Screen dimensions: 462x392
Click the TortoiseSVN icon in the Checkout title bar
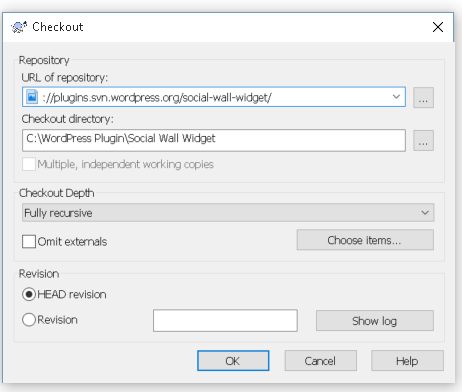click(19, 27)
